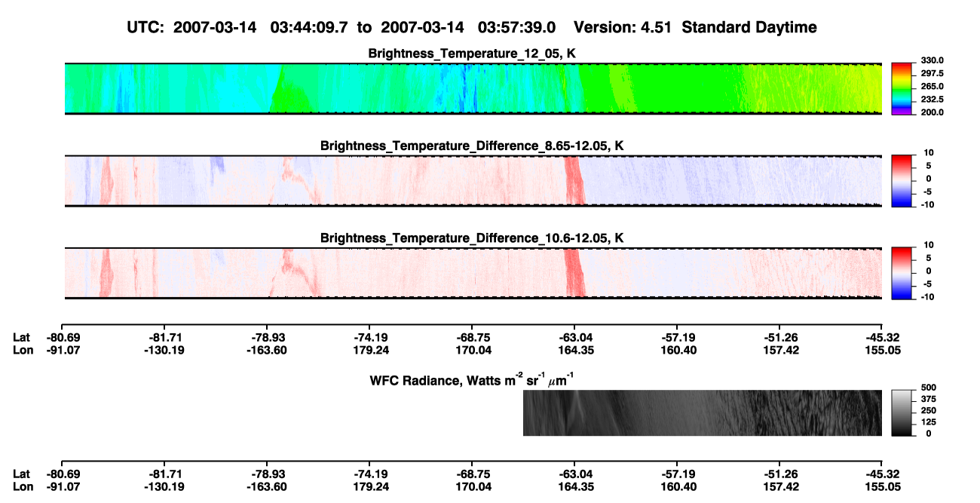Image resolution: width=980 pixels, height=503 pixels.
Task: Click latitude -63.04 under the temperature difference panels
Action: (574, 337)
